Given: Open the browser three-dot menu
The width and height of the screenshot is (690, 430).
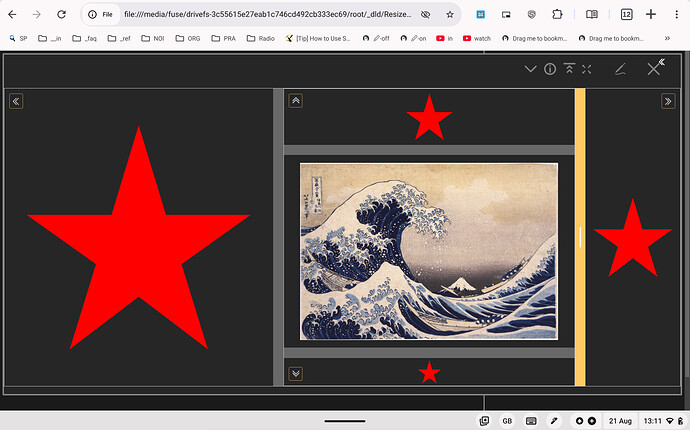Looking at the screenshot, I should (x=676, y=15).
